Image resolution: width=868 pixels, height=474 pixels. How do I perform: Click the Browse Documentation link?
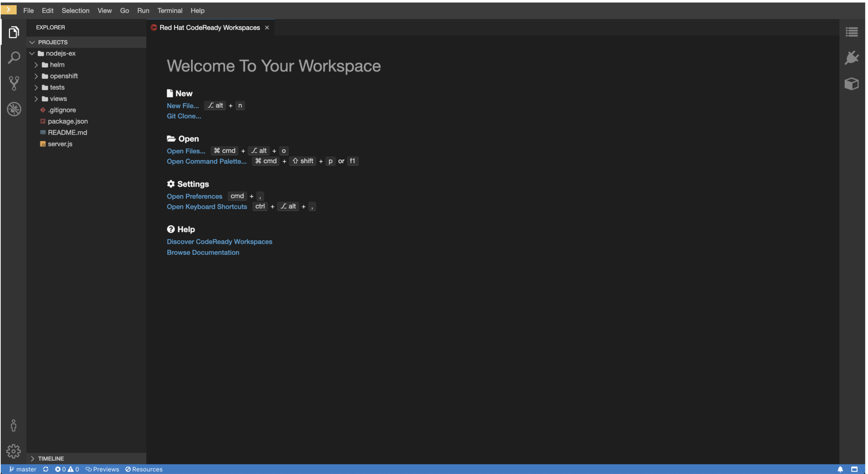click(x=203, y=252)
